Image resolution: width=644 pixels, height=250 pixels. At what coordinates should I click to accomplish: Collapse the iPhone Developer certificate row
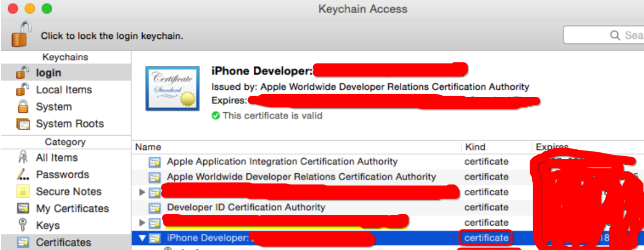coord(142,238)
